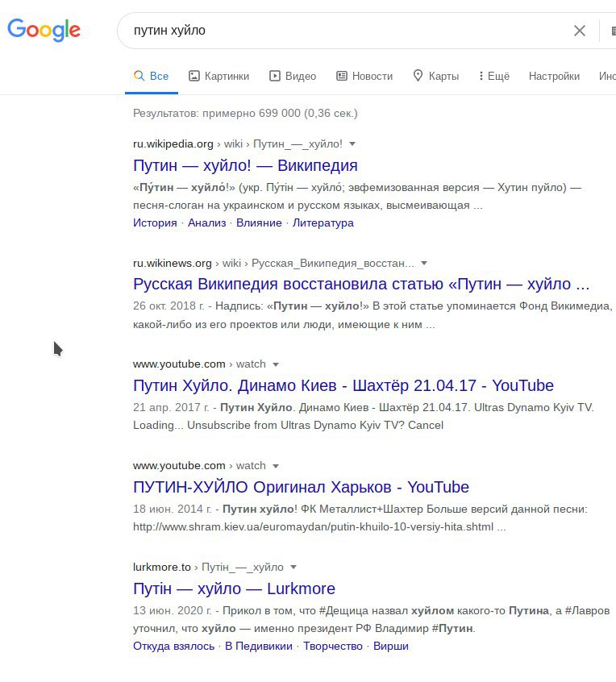Image resolution: width=616 pixels, height=682 pixels.
Task: Open the Lurkmore result title link
Action: [234, 589]
